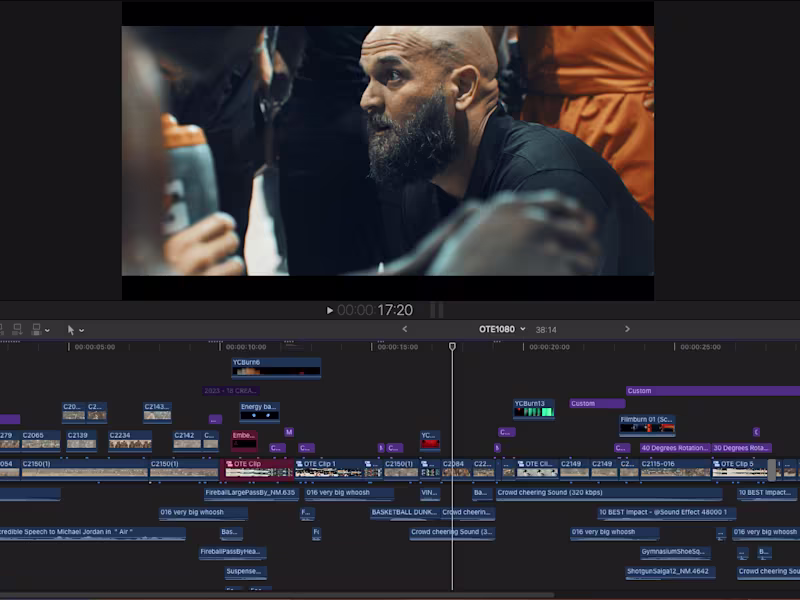Viewport: 800px width, 600px height.
Task: Select the BASKETBALL DUNK... audio clip
Action: point(405,513)
